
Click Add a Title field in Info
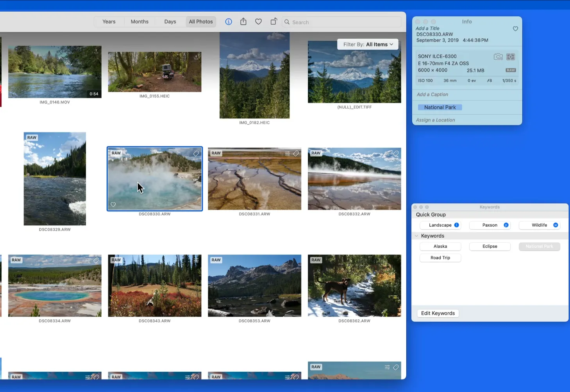[x=427, y=29]
